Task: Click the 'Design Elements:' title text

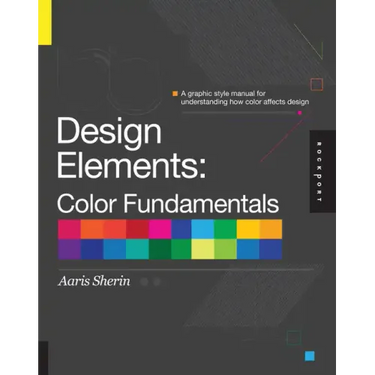Action: tap(131, 149)
